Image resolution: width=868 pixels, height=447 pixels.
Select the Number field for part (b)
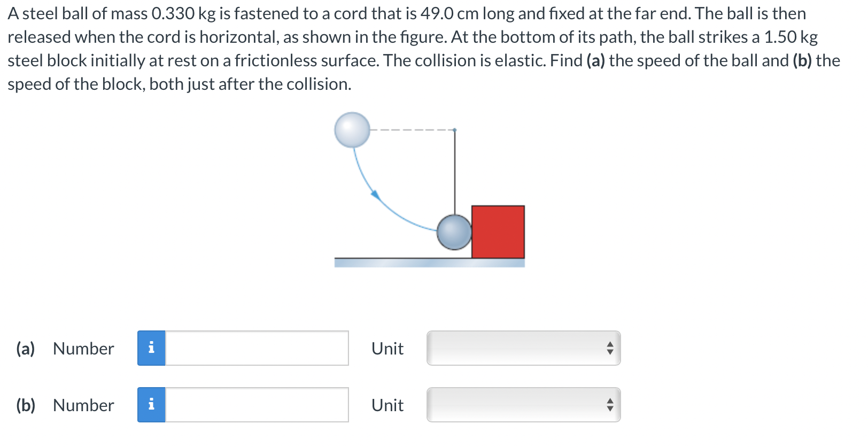coord(257,405)
